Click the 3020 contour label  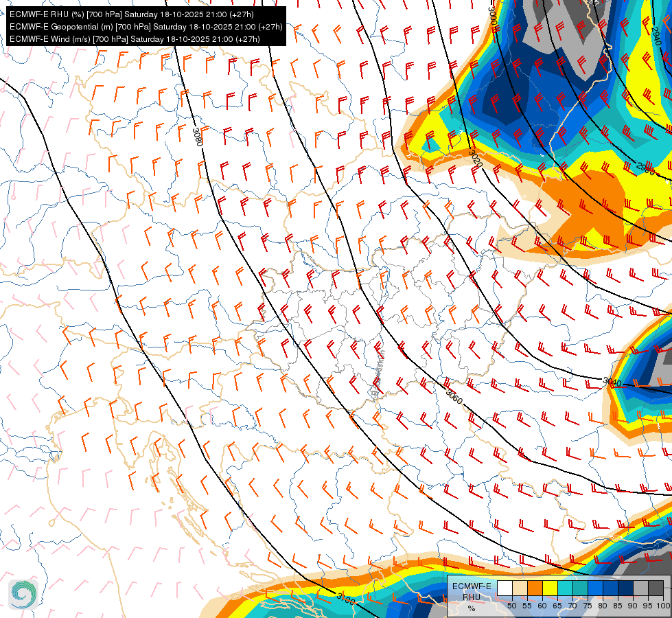476,159
